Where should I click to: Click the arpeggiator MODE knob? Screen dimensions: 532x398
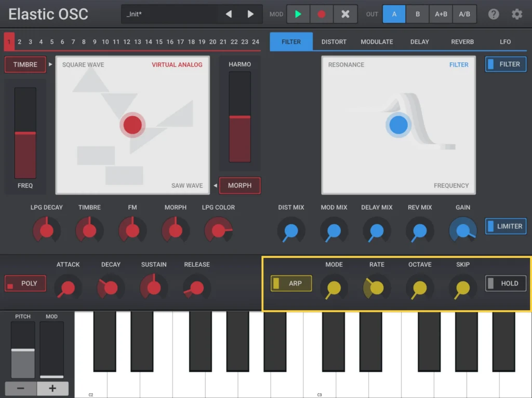334,288
